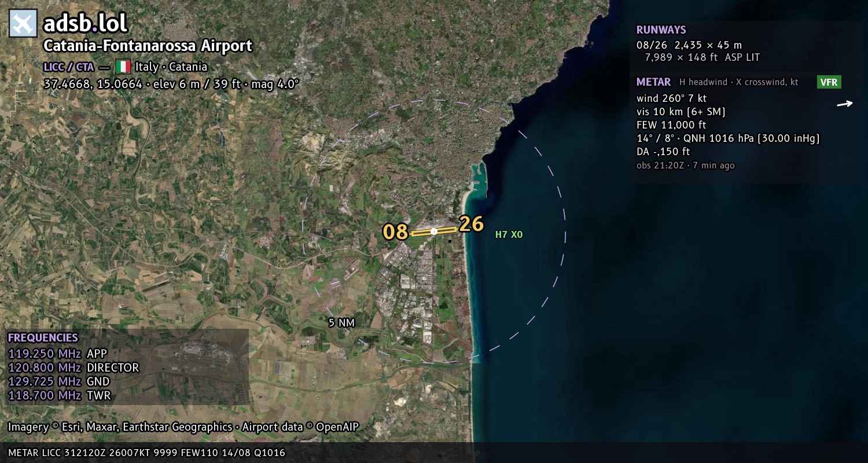Click the H headwind · X crosswind legend
The image size is (868, 463).
[x=739, y=82]
